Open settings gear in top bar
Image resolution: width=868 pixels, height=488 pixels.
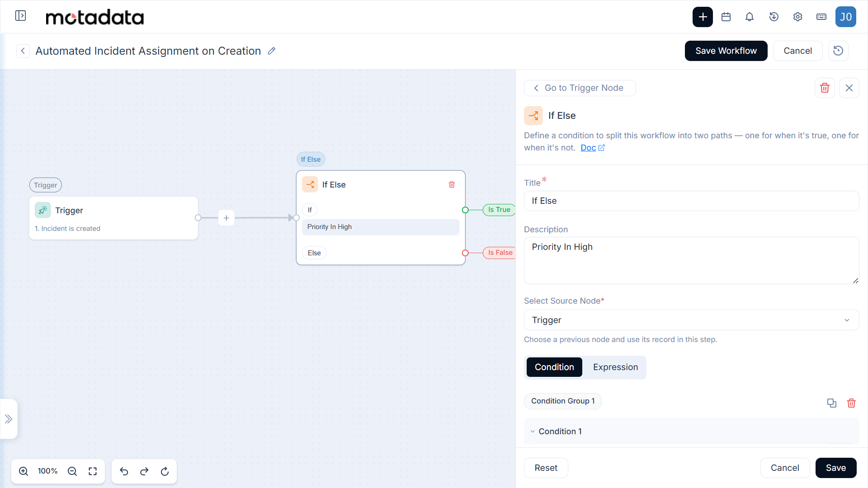coord(797,17)
